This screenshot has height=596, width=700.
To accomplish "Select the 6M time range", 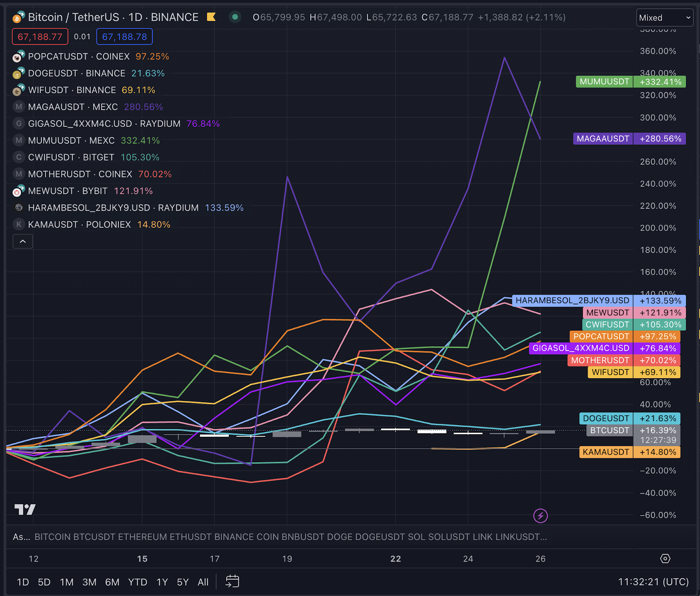I will pos(112,582).
